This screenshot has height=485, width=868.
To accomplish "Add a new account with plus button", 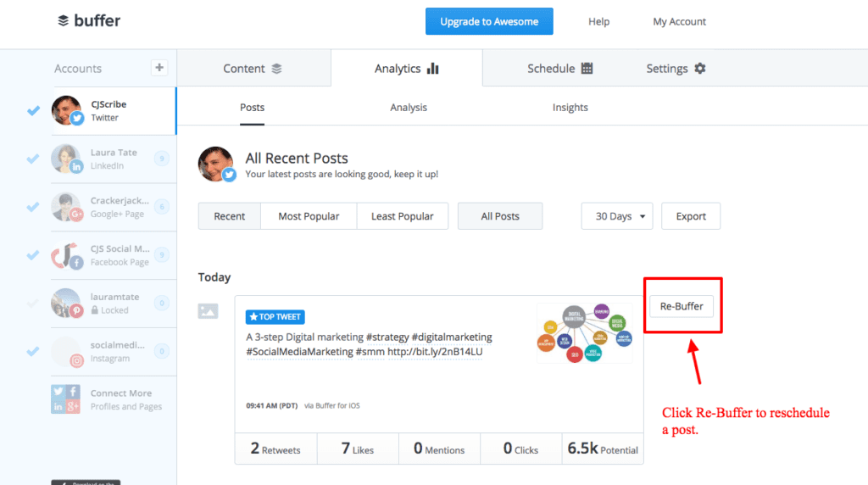I will [x=159, y=68].
